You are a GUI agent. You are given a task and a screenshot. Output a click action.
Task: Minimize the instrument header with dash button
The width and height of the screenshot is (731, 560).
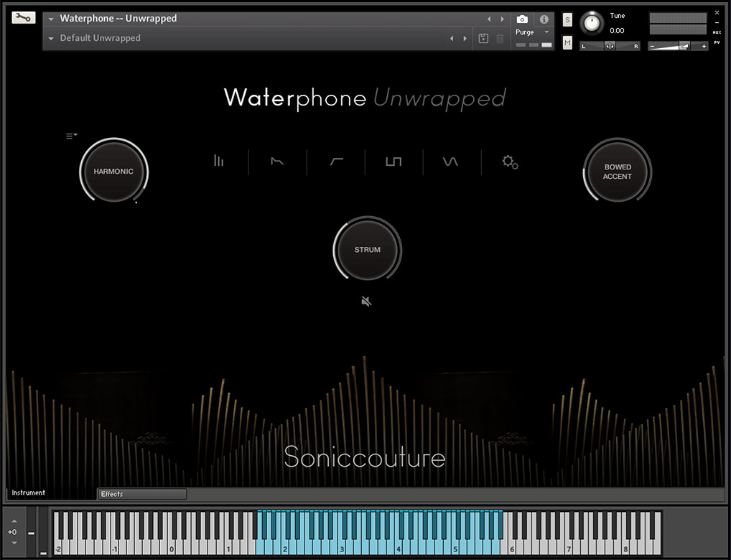717,22
